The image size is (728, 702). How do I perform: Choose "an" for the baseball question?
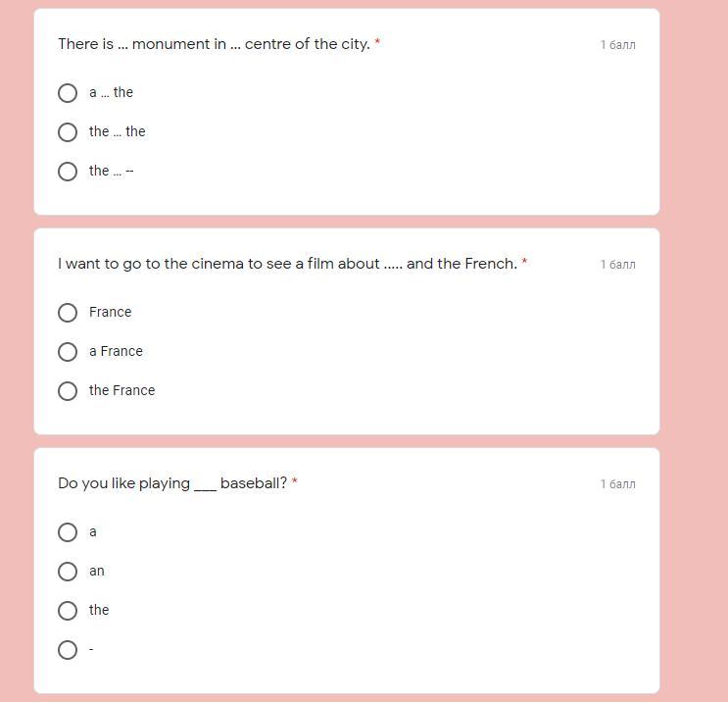click(x=68, y=572)
